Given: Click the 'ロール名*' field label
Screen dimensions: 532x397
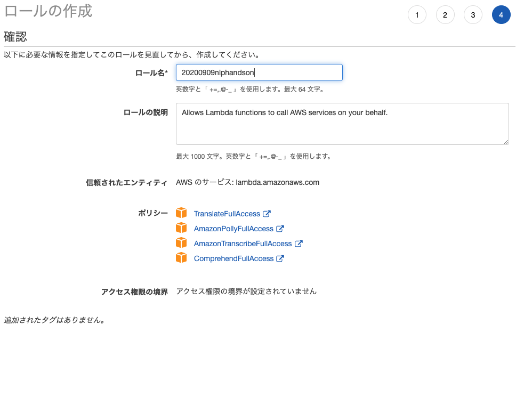Looking at the screenshot, I should click(x=151, y=73).
